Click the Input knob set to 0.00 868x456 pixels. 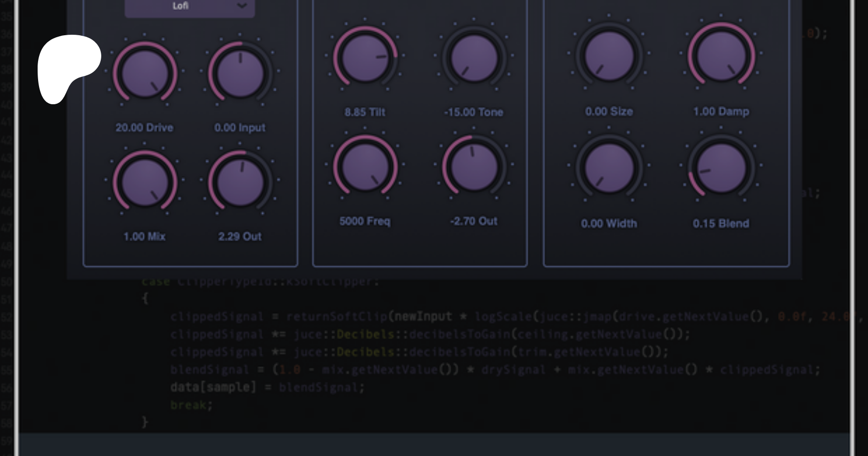[240, 73]
